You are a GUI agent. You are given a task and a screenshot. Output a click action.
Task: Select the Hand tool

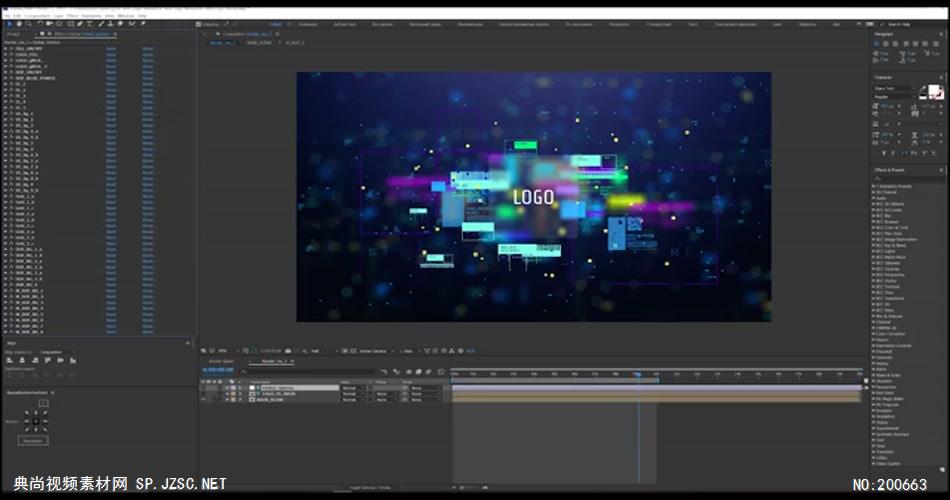tap(19, 24)
